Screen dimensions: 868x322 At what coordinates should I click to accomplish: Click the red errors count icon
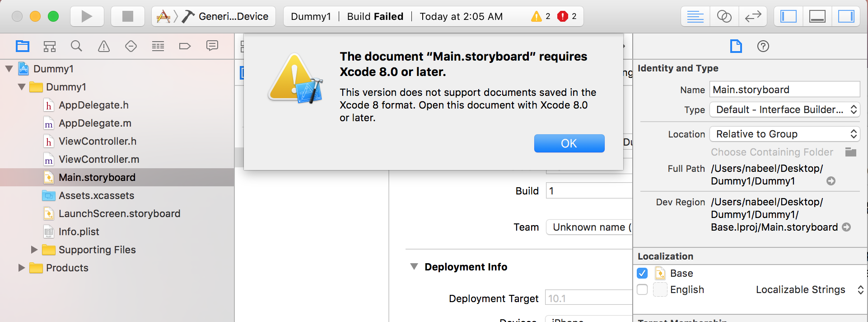point(563,17)
